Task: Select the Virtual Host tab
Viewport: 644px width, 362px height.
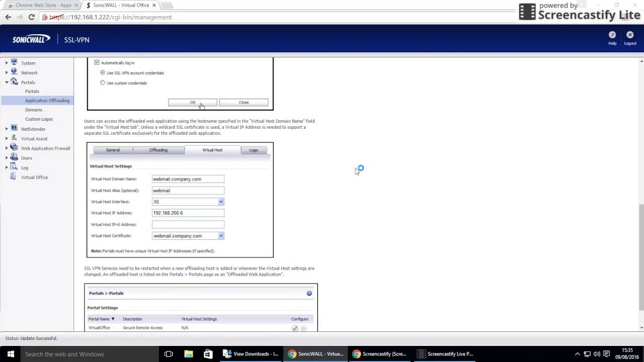Action: [212, 150]
